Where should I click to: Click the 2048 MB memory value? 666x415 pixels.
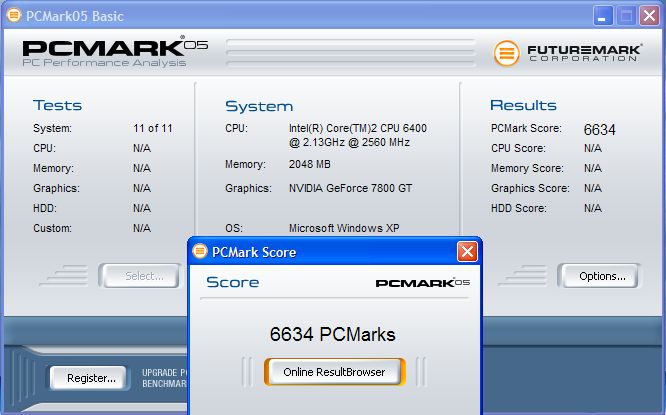tap(310, 164)
